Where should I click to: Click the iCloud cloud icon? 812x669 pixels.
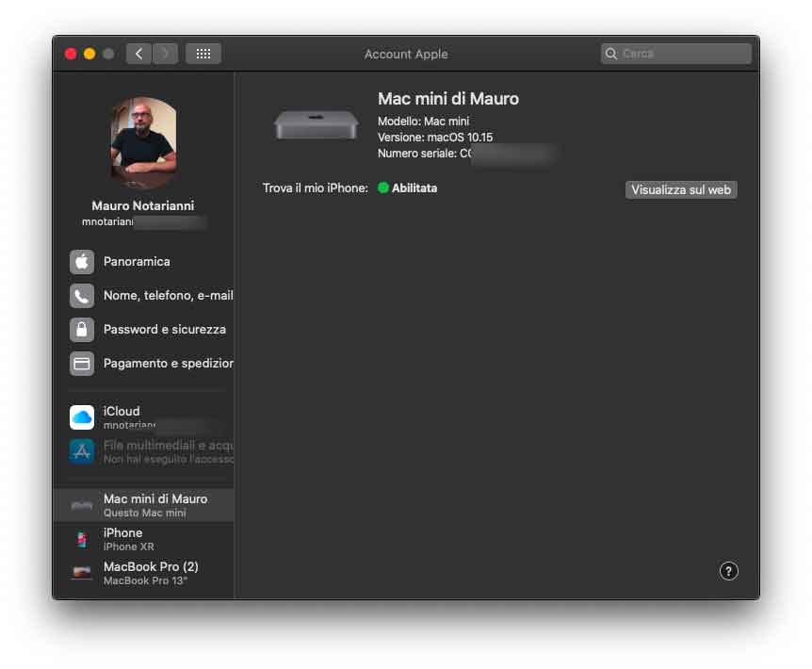(82, 417)
